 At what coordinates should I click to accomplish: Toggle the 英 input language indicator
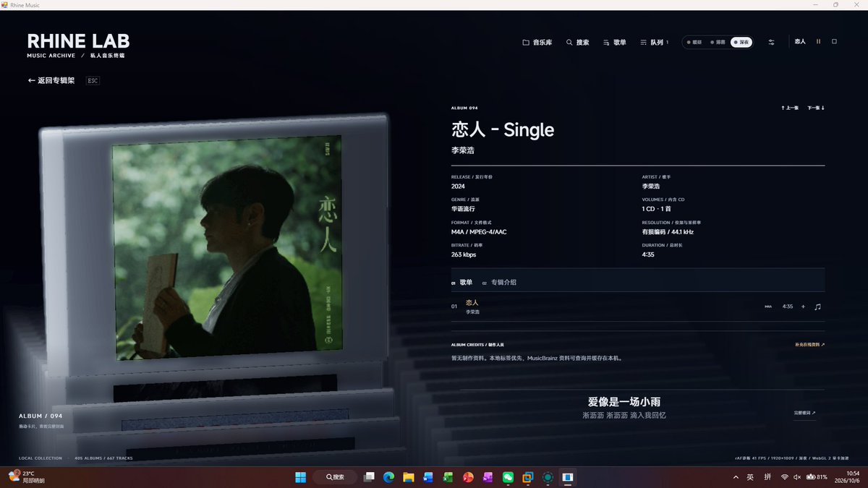pos(750,477)
